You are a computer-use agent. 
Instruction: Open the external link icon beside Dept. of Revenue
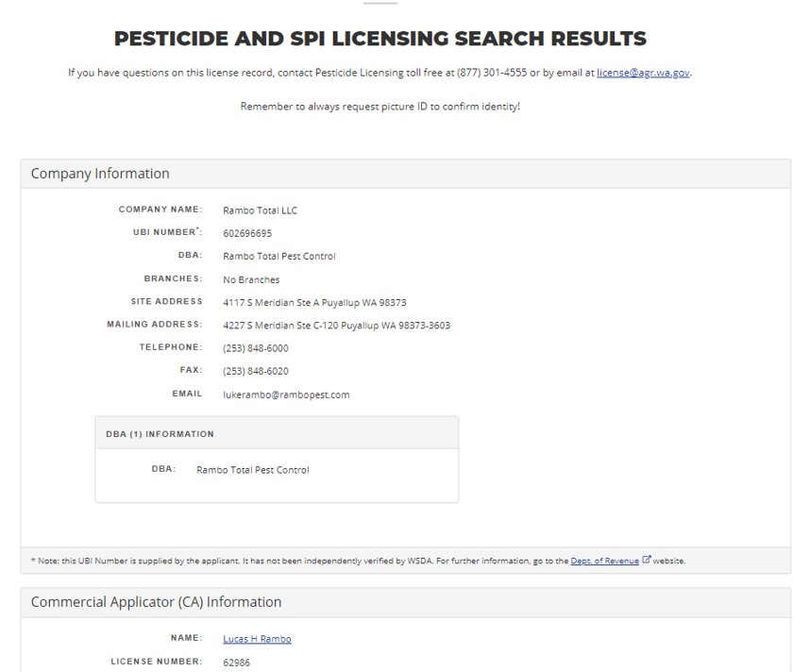point(647,561)
